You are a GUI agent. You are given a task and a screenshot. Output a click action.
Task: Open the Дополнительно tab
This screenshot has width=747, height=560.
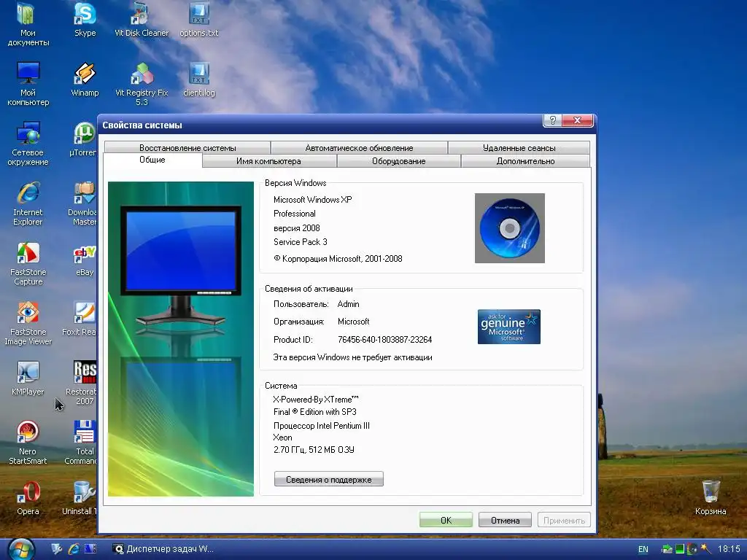[525, 161]
